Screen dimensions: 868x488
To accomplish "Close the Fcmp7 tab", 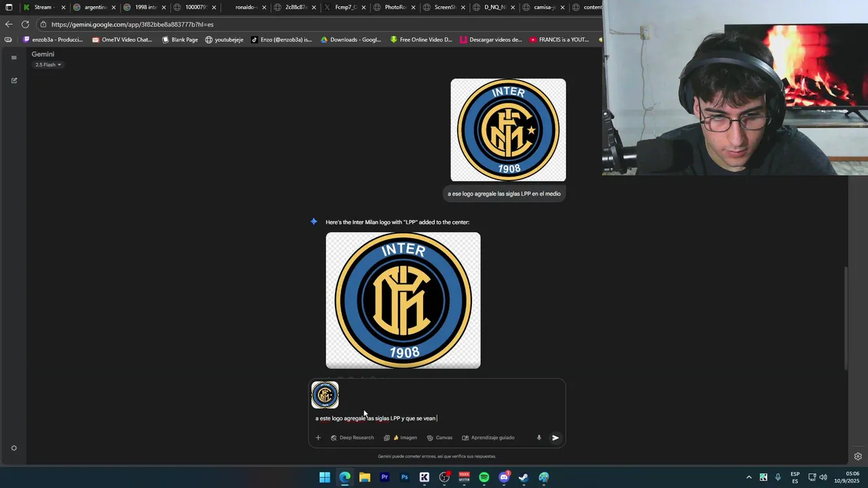I will click(363, 7).
